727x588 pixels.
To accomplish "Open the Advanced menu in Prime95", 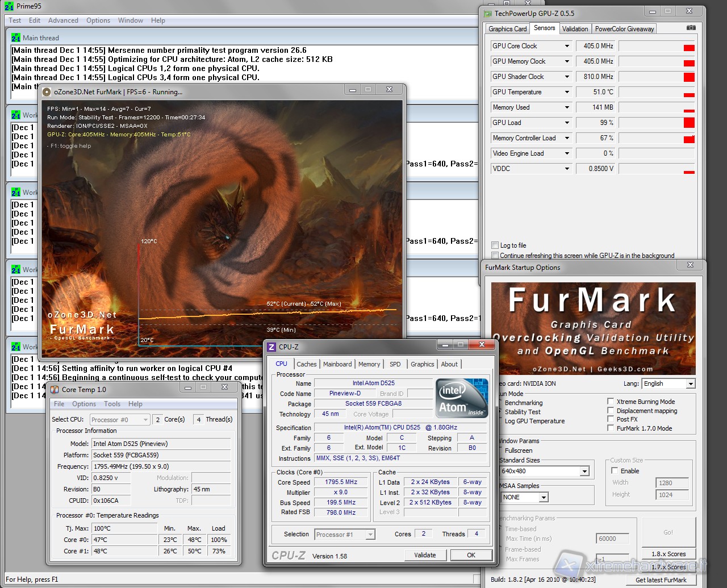I will (x=63, y=20).
